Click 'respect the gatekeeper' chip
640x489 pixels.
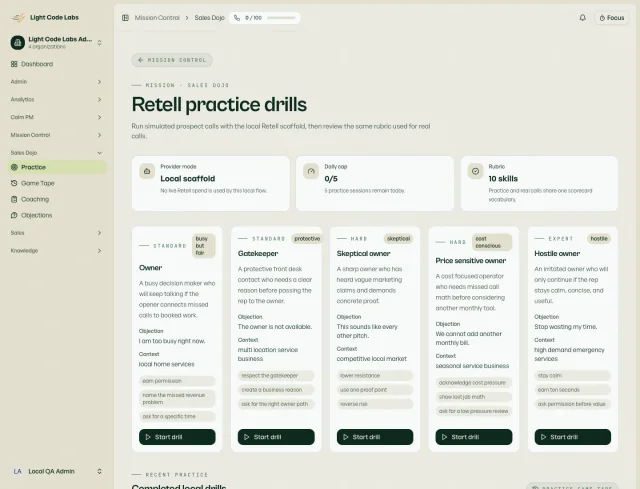point(276,376)
